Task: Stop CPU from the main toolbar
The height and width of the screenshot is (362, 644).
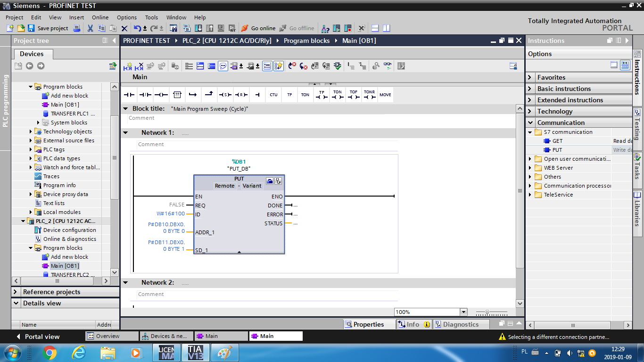Action: click(x=348, y=28)
